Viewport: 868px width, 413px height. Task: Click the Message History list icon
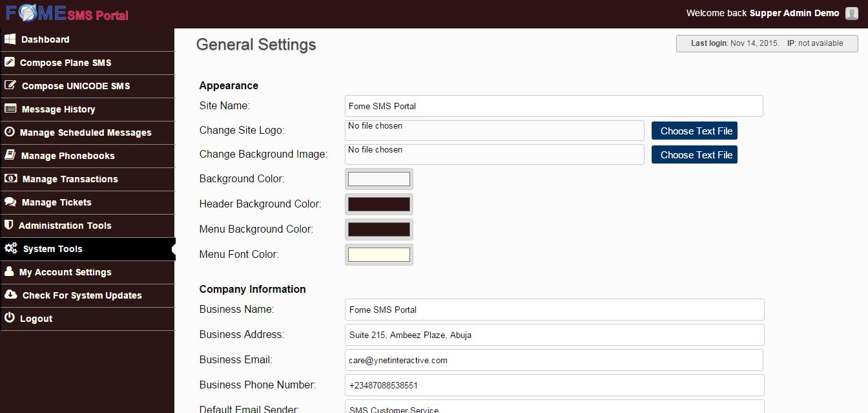[10, 109]
